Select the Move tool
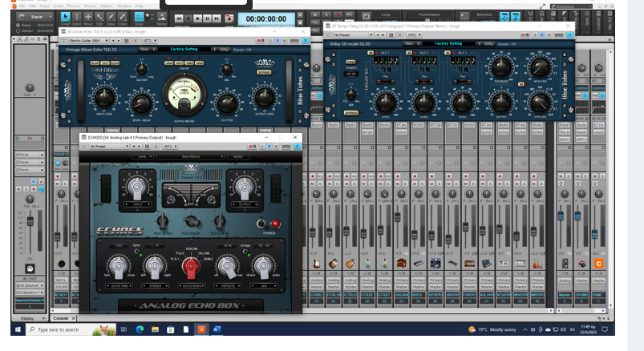 tap(88, 18)
